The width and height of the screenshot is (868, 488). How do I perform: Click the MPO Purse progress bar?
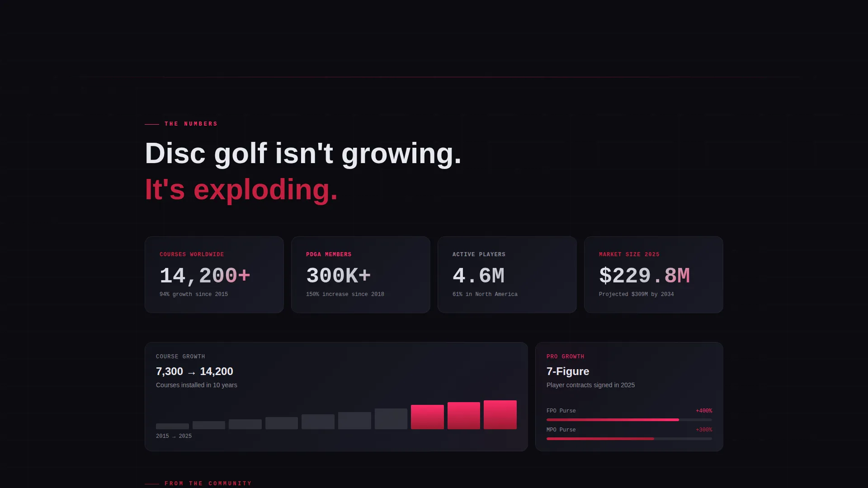[x=629, y=439]
